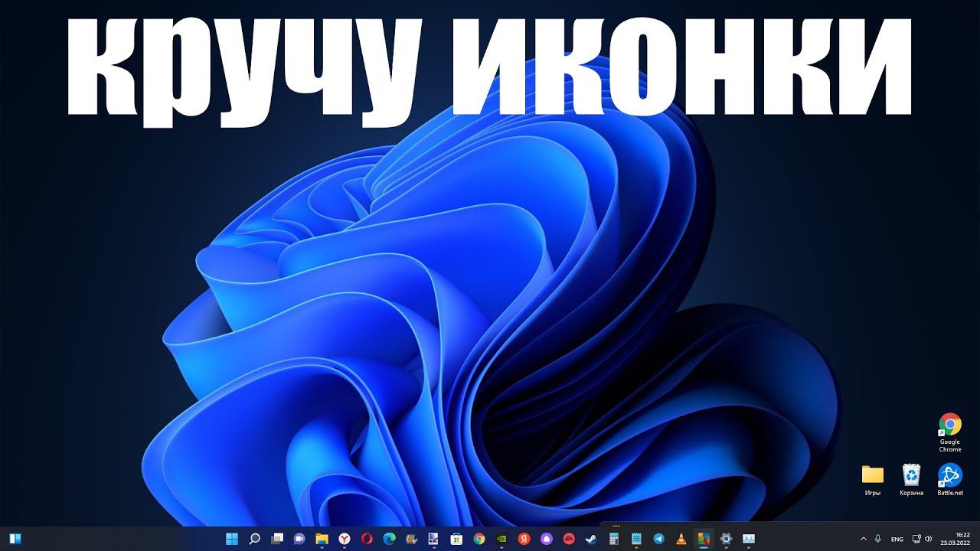The image size is (980, 551).
Task: Open Microsoft Edge on the taskbar
Action: (x=389, y=539)
